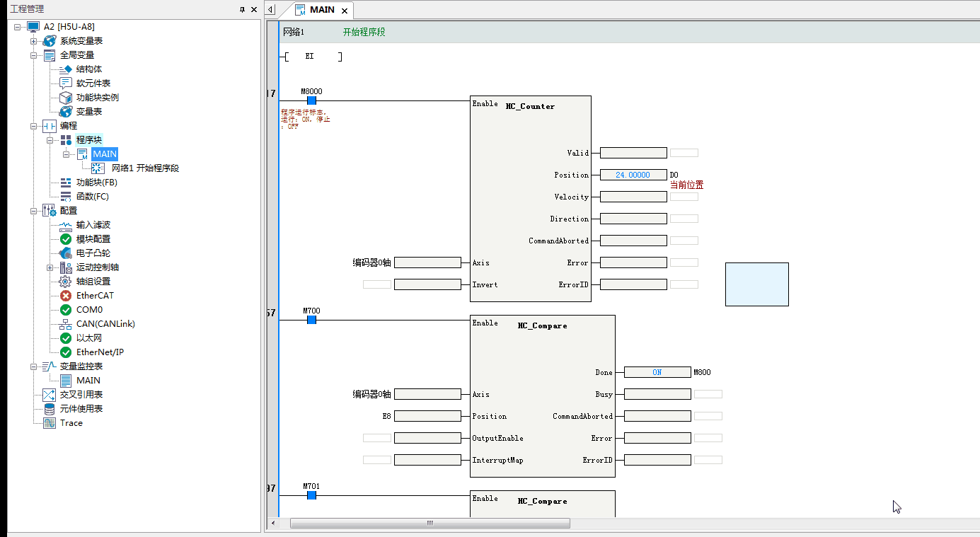Click the 元件使用表 database icon
980x537 pixels.
point(49,409)
